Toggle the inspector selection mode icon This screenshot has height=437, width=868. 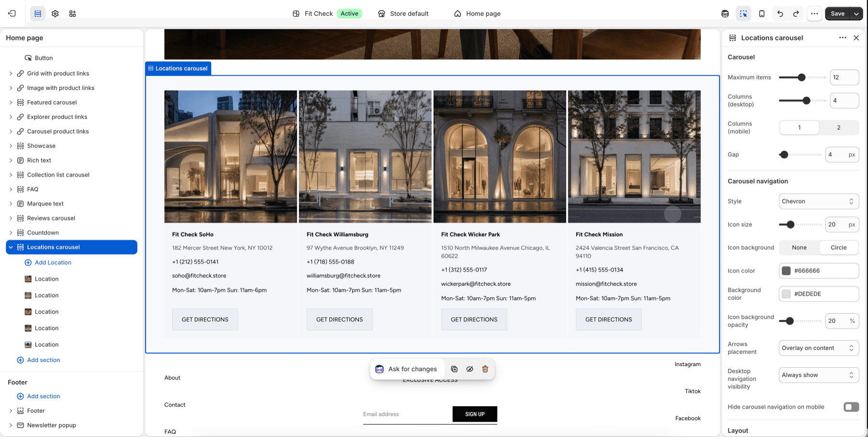[x=744, y=13]
